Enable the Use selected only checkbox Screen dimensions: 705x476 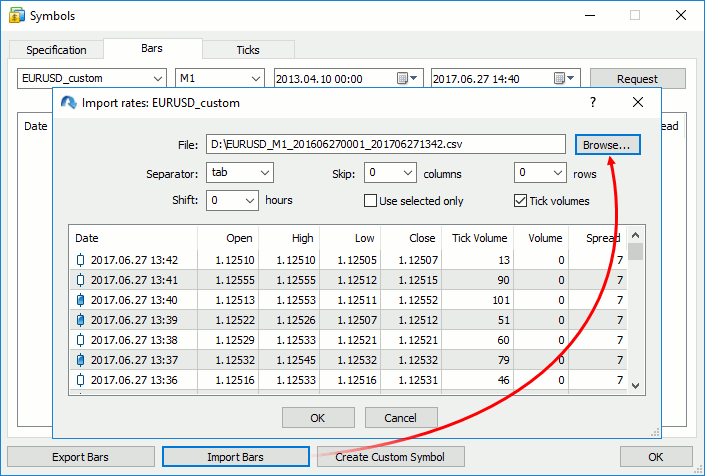tap(371, 200)
